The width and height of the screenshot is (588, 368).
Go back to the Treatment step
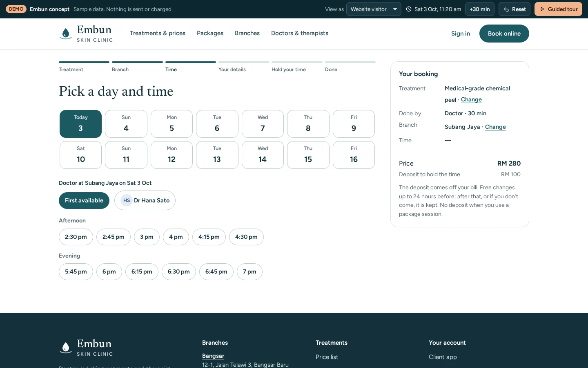[x=84, y=67]
